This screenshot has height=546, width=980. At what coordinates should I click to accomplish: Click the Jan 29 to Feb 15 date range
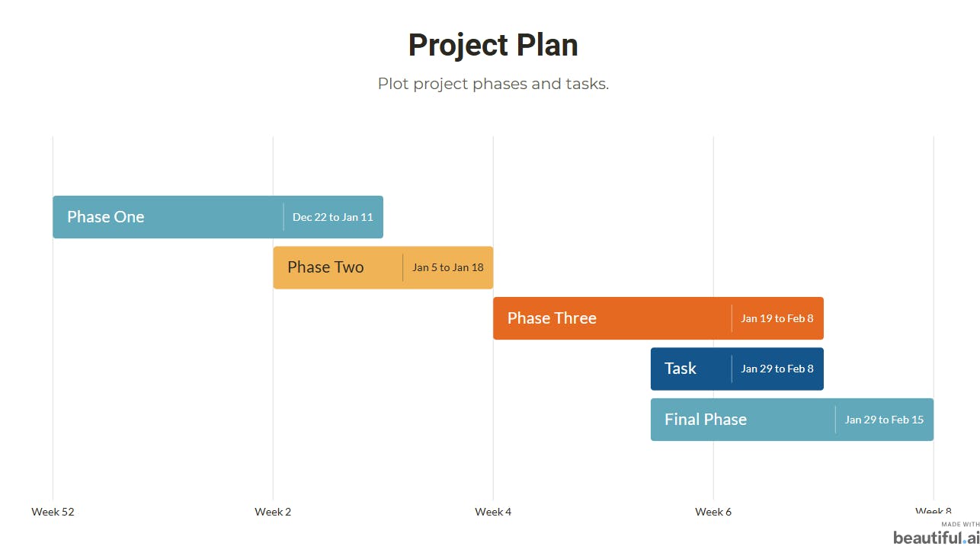click(x=884, y=420)
